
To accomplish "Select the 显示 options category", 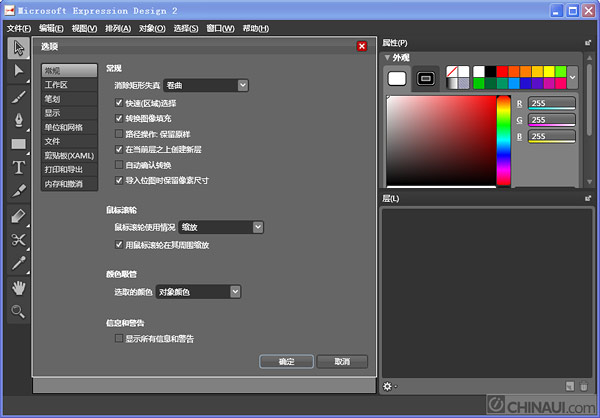I will coord(69,113).
